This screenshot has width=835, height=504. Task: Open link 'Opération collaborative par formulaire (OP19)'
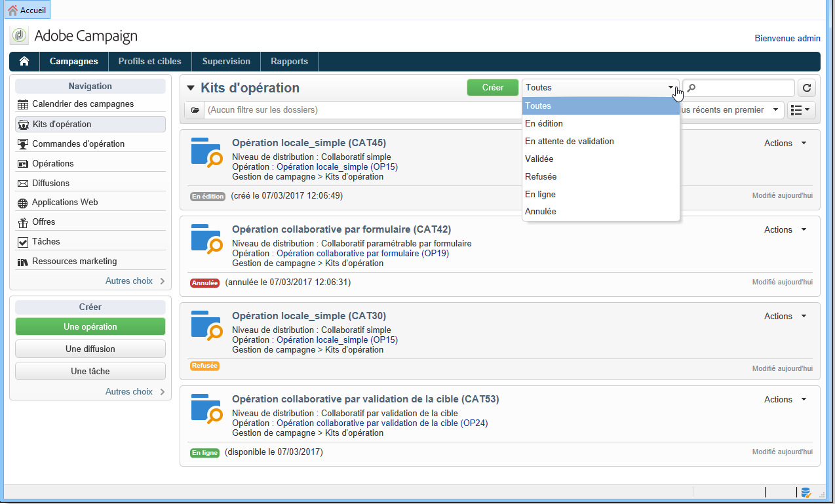pyautogui.click(x=362, y=254)
